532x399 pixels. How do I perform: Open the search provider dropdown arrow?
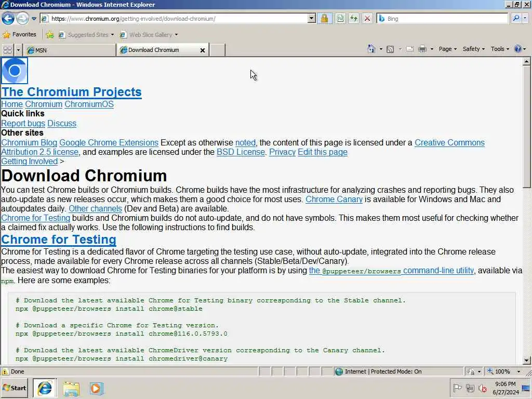click(525, 18)
